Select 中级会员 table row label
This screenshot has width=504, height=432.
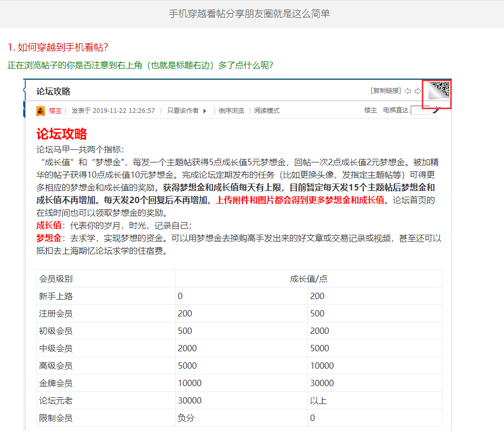coord(56,348)
